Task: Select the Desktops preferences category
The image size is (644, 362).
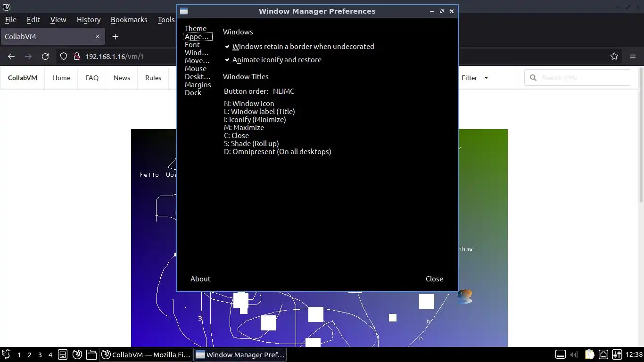Action: tap(198, 76)
